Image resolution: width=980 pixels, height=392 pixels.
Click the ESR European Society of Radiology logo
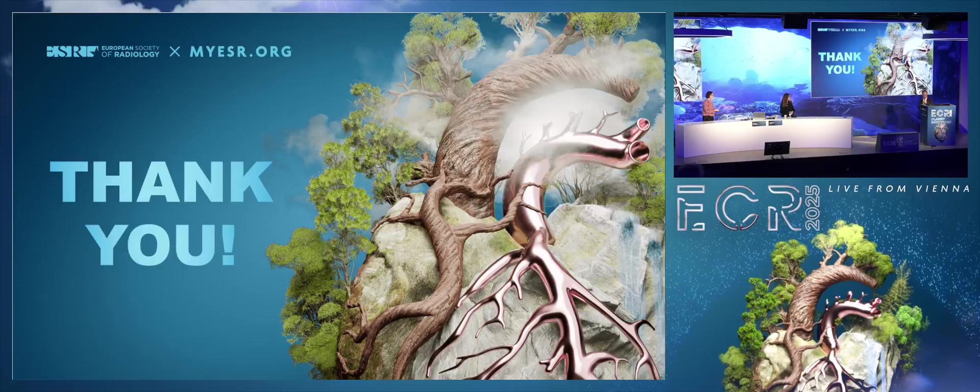[x=103, y=52]
